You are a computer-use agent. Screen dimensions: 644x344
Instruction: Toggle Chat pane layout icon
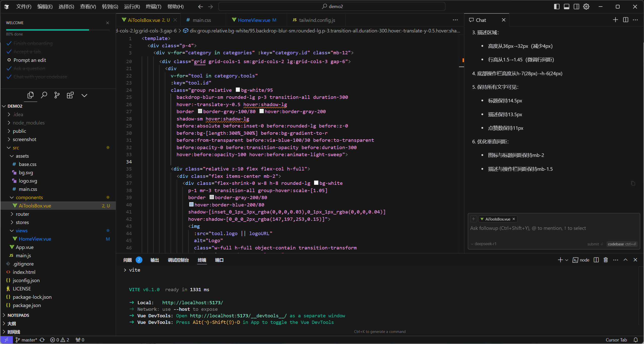(576, 7)
